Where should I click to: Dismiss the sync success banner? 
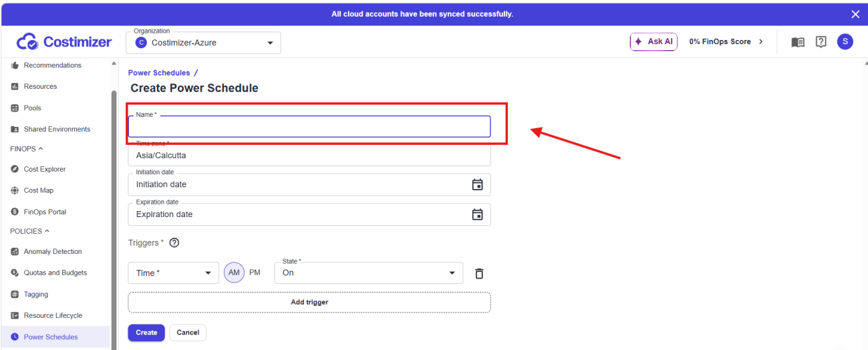tap(855, 14)
